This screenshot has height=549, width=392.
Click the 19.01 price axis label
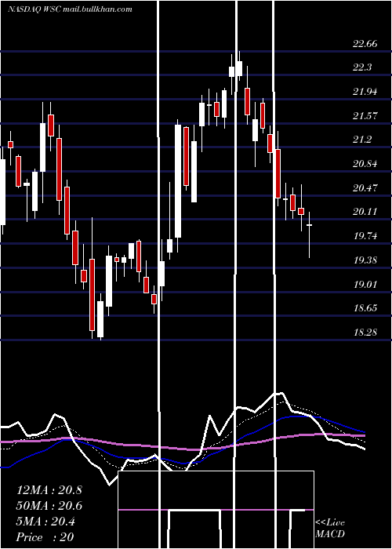click(x=365, y=284)
